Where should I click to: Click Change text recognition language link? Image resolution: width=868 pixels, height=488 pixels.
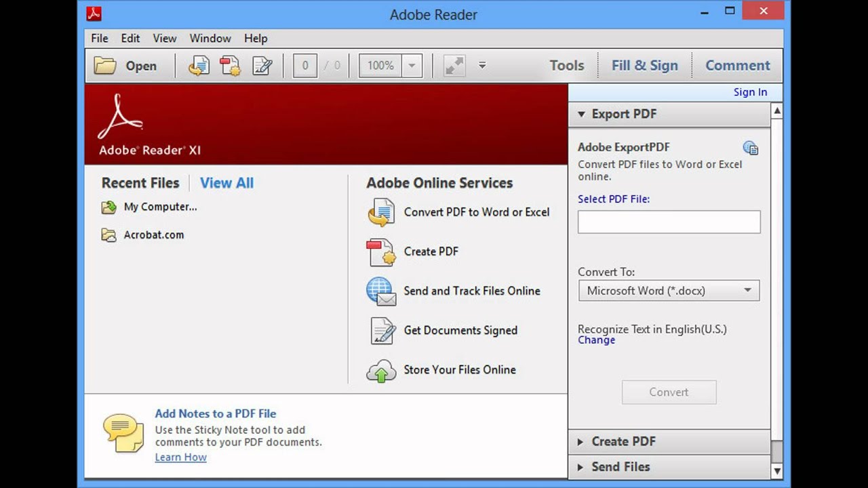[596, 340]
